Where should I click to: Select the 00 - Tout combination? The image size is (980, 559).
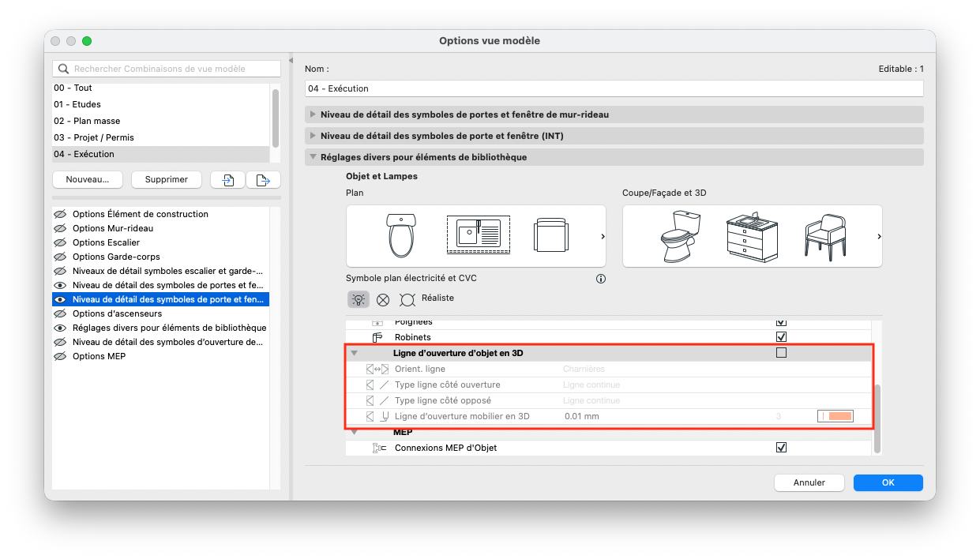(161, 88)
